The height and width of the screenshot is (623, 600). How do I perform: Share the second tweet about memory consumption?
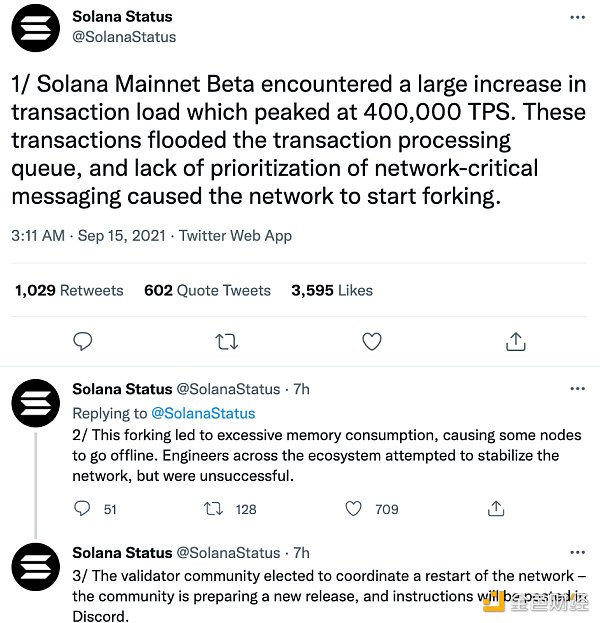[496, 509]
